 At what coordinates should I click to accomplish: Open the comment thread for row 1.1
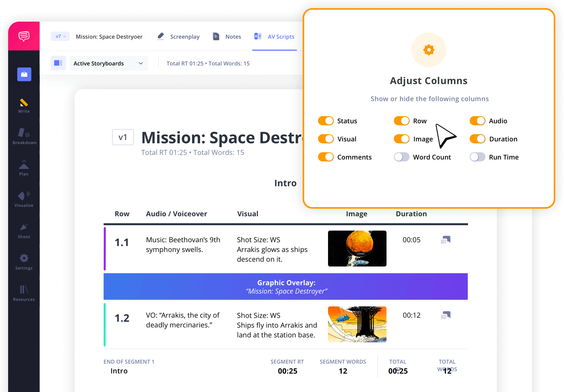click(x=445, y=240)
